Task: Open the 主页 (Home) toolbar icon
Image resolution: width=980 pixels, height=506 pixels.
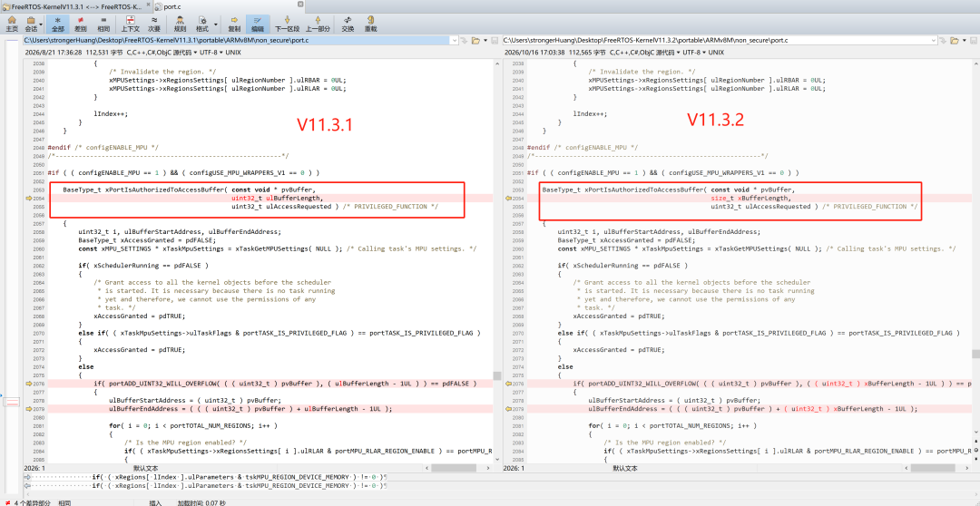Action: (11, 24)
